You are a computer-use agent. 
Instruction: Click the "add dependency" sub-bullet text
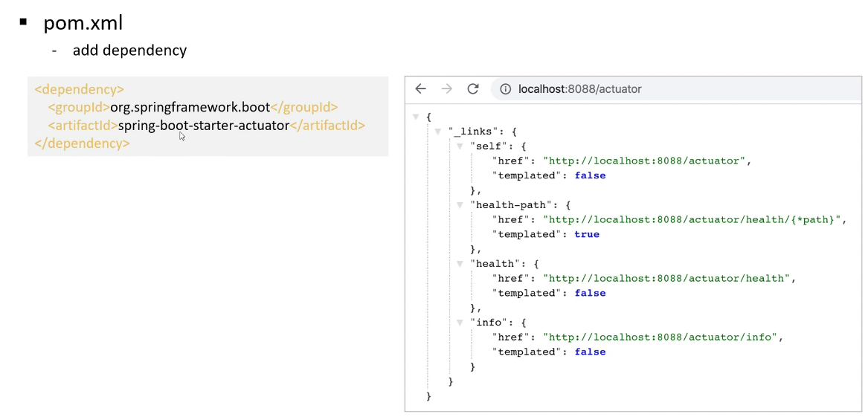(x=129, y=51)
